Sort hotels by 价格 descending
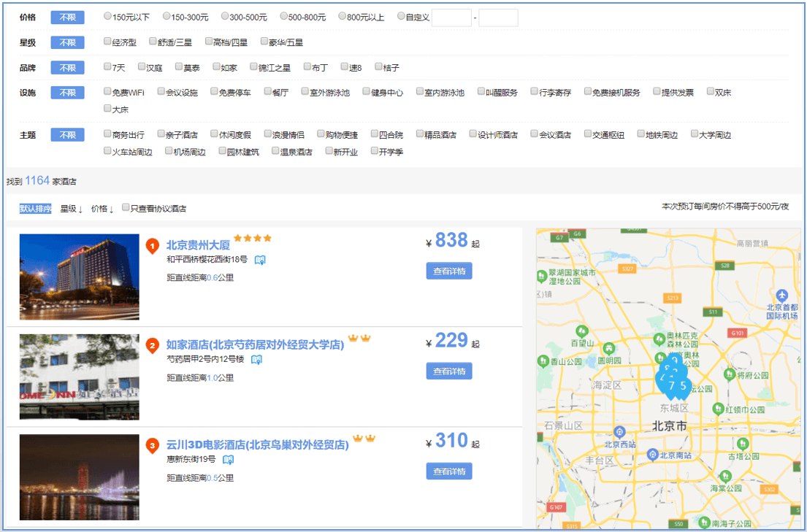The image size is (807, 532). (102, 209)
